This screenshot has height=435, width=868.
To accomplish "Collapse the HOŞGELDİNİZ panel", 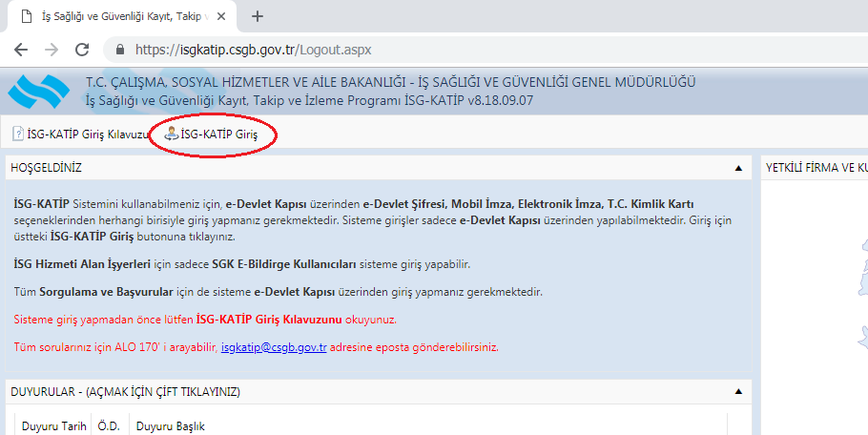I will point(738,168).
